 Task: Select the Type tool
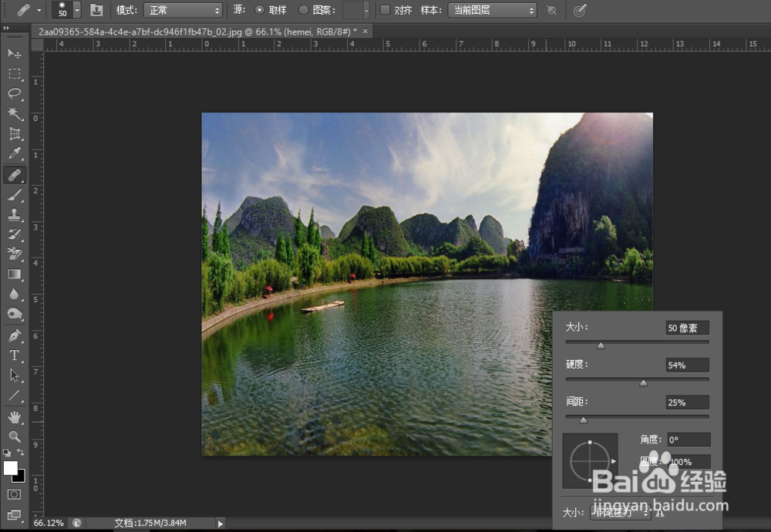14,355
